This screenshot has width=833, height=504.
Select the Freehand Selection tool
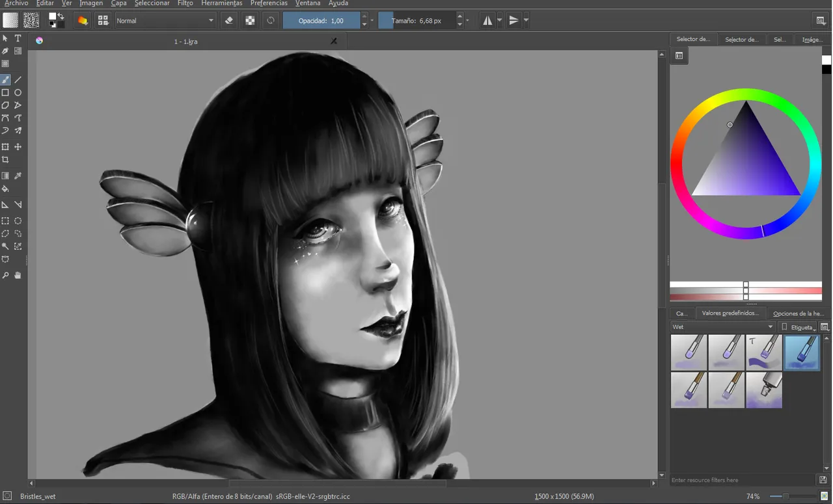pyautogui.click(x=18, y=233)
